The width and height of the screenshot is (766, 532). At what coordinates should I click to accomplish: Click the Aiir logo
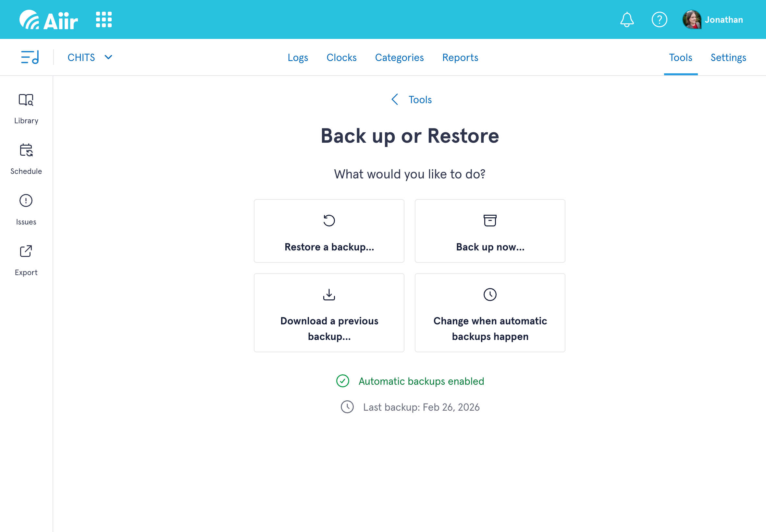pos(49,20)
